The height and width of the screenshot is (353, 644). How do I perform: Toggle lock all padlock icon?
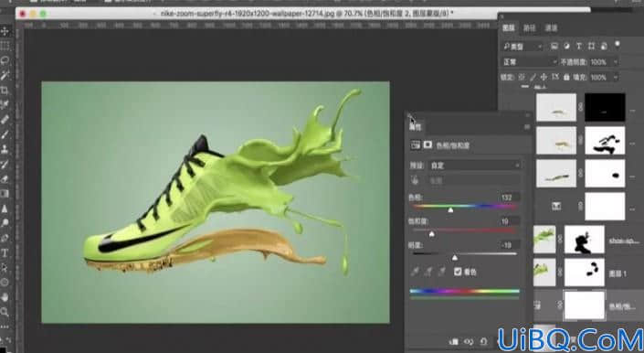(566, 77)
